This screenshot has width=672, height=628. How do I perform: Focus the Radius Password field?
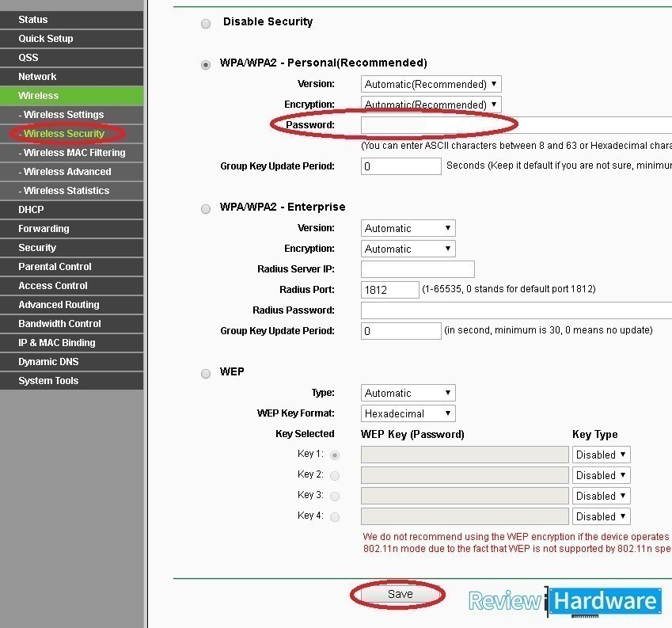coord(516,310)
